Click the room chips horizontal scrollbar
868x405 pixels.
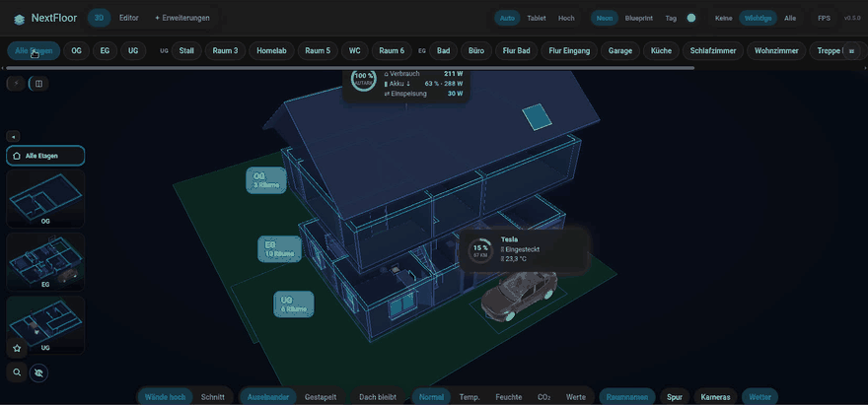click(x=350, y=68)
